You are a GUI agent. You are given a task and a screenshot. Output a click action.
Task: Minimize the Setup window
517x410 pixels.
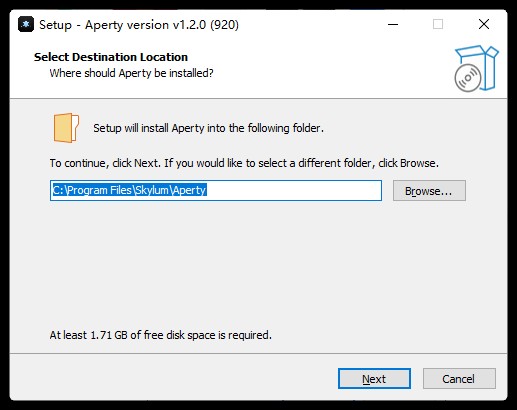coord(393,24)
